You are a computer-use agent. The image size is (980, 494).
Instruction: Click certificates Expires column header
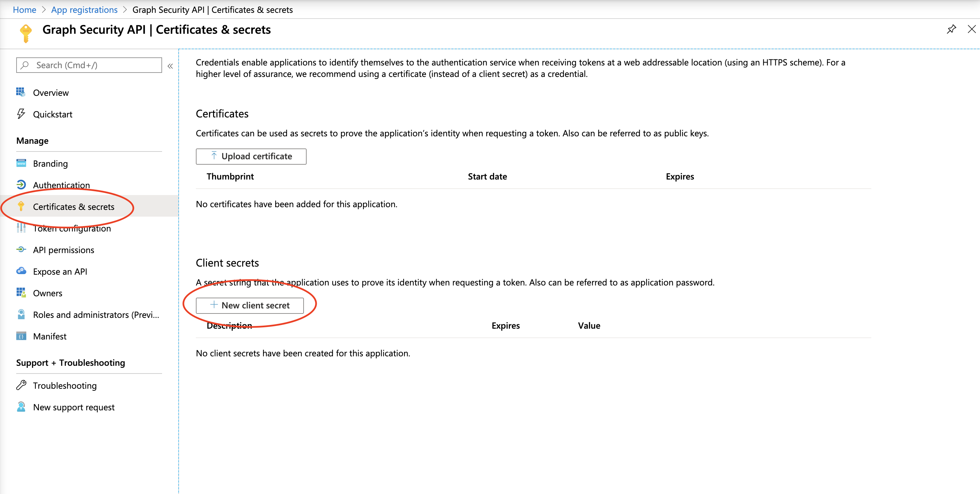(x=679, y=176)
